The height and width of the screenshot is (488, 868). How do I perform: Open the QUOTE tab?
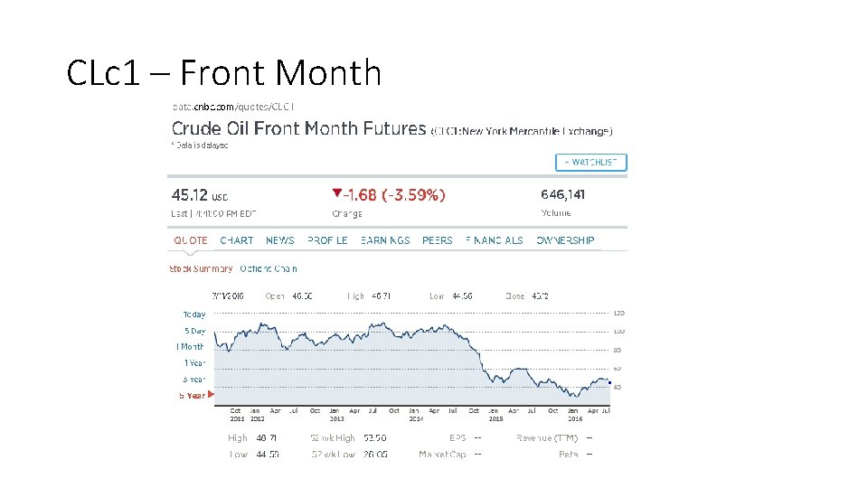pyautogui.click(x=191, y=240)
